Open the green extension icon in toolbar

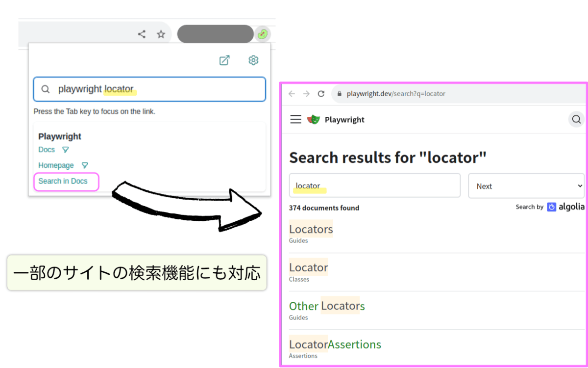tap(263, 34)
